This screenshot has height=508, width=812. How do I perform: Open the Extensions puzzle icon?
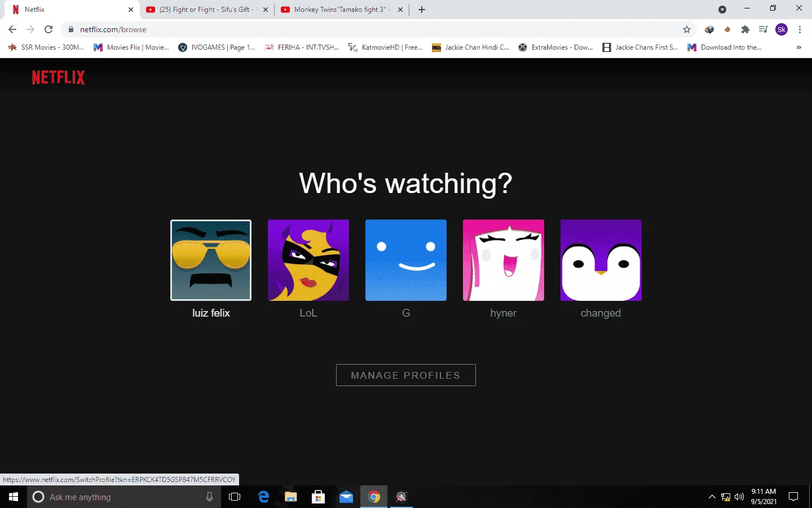745,29
